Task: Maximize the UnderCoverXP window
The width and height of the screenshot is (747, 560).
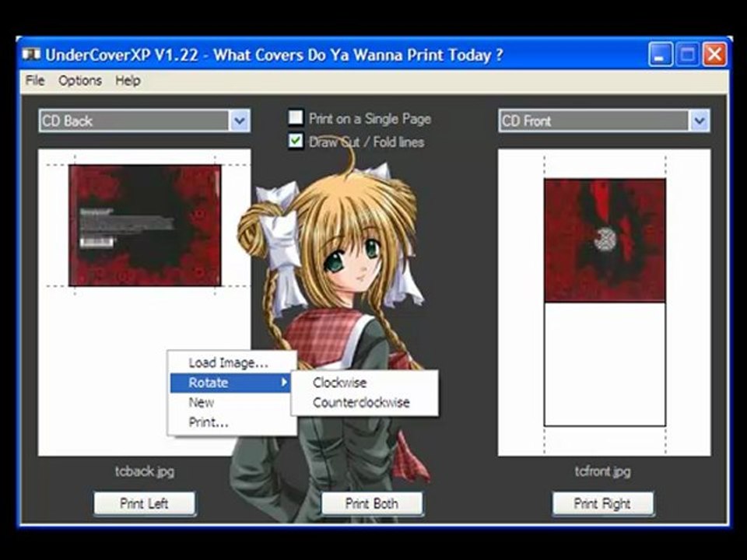Action: (687, 54)
